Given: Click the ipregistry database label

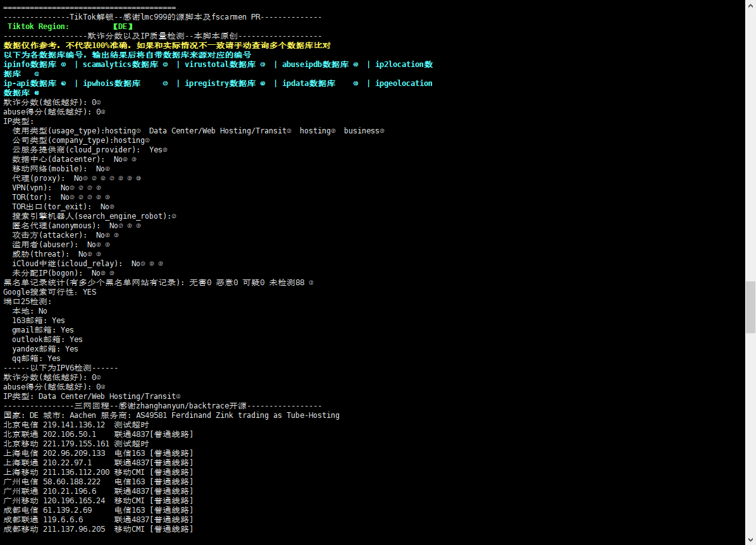Looking at the screenshot, I should point(220,83).
